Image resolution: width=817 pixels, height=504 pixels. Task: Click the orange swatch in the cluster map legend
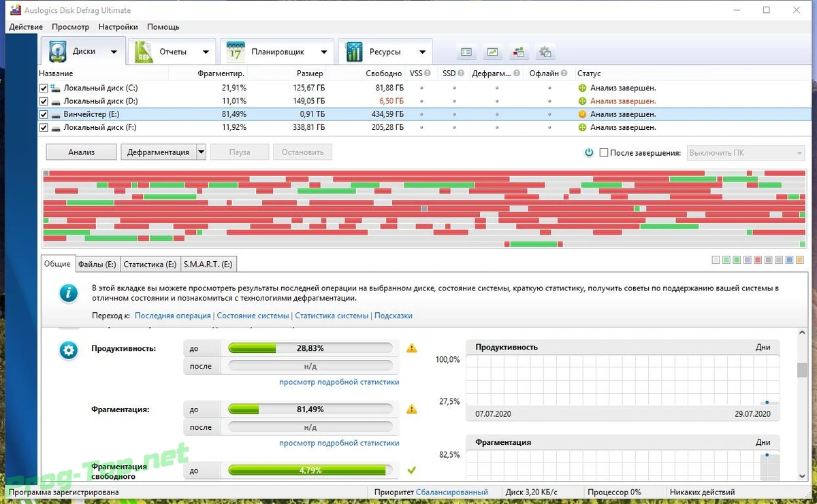[800, 260]
